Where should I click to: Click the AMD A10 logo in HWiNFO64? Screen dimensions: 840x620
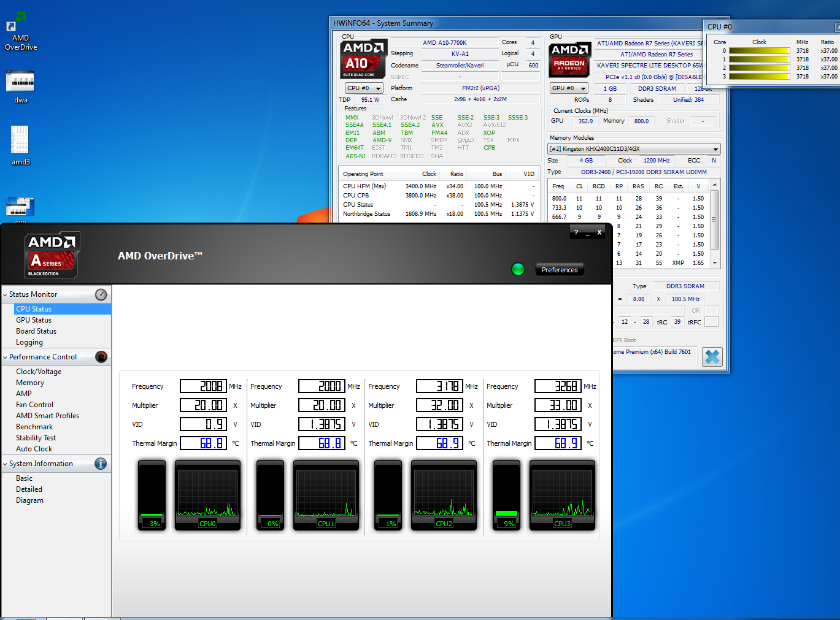point(363,59)
